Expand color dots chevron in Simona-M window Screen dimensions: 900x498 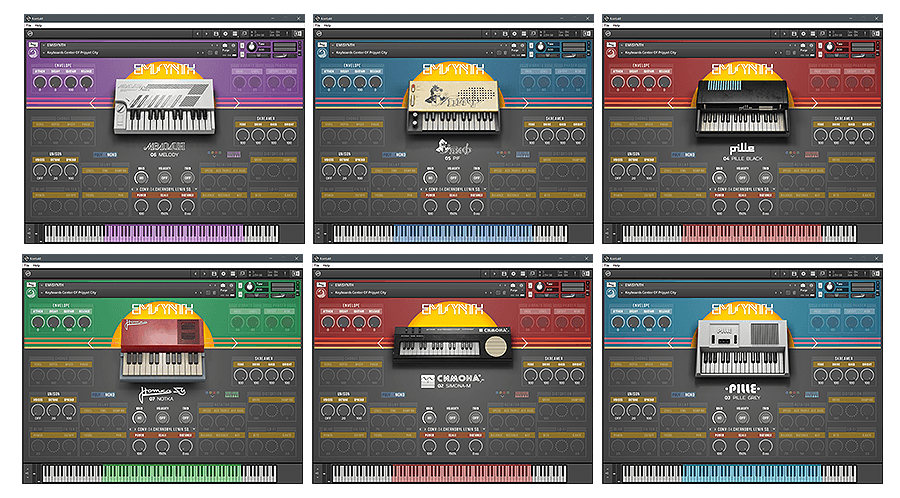click(502, 395)
